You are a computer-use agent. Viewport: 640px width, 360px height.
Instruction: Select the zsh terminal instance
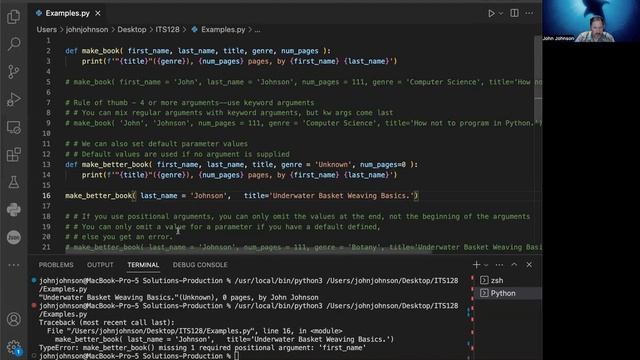tap(509, 280)
